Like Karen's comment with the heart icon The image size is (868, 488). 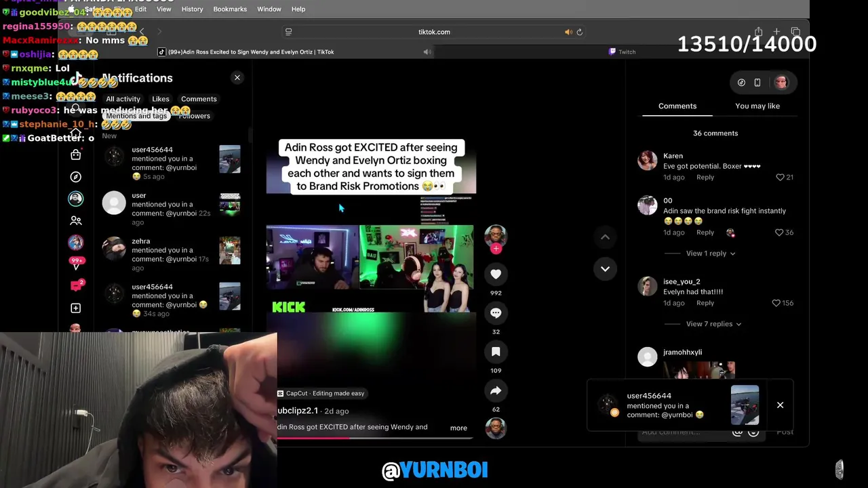coord(780,177)
